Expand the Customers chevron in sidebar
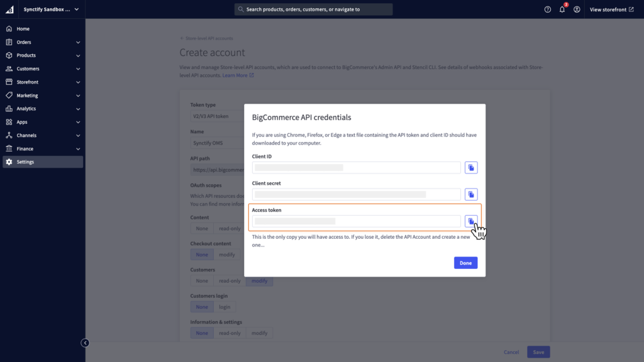The image size is (644, 362). click(x=78, y=69)
